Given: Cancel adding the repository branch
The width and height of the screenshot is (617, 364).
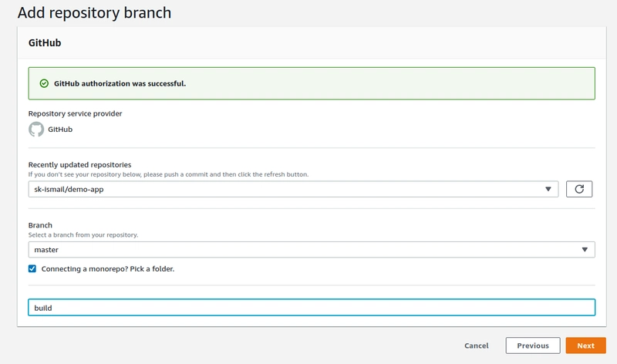Looking at the screenshot, I should click(x=476, y=345).
